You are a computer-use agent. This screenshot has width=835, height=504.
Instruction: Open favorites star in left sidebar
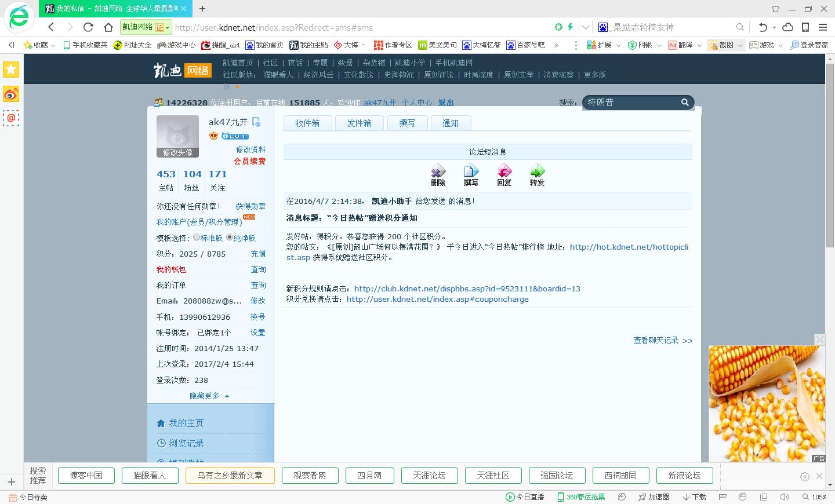click(11, 70)
